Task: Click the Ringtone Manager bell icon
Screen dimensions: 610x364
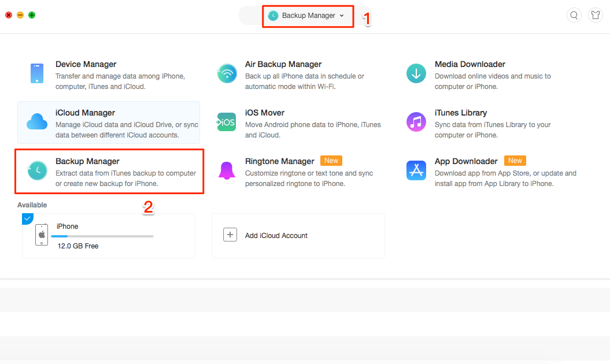Action: 227,170
